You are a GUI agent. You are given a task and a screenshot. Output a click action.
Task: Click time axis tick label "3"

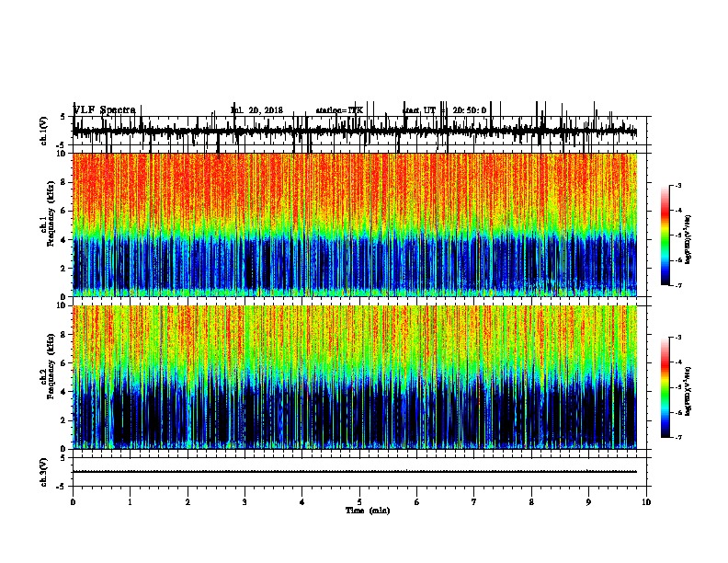pos(245,501)
